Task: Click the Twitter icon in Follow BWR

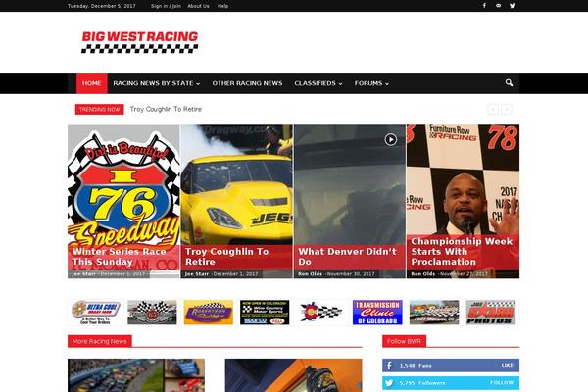Action: (x=389, y=383)
